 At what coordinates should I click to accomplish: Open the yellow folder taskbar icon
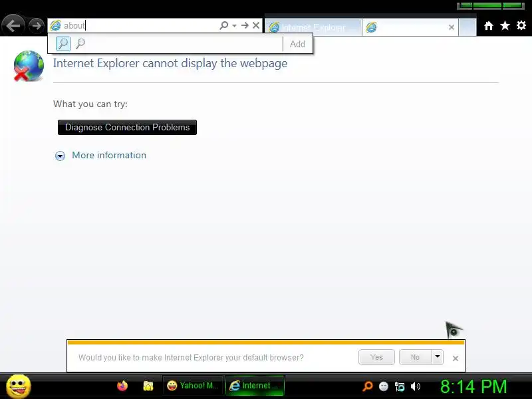click(148, 386)
